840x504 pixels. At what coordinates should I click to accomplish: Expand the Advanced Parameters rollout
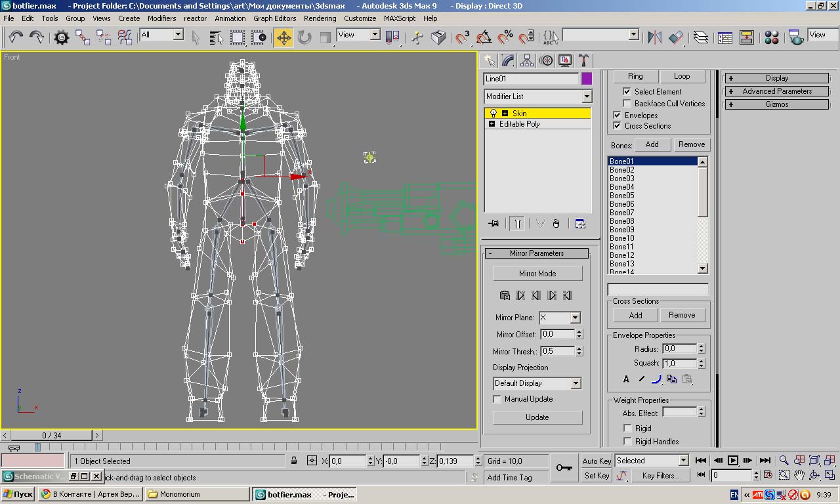click(x=776, y=91)
